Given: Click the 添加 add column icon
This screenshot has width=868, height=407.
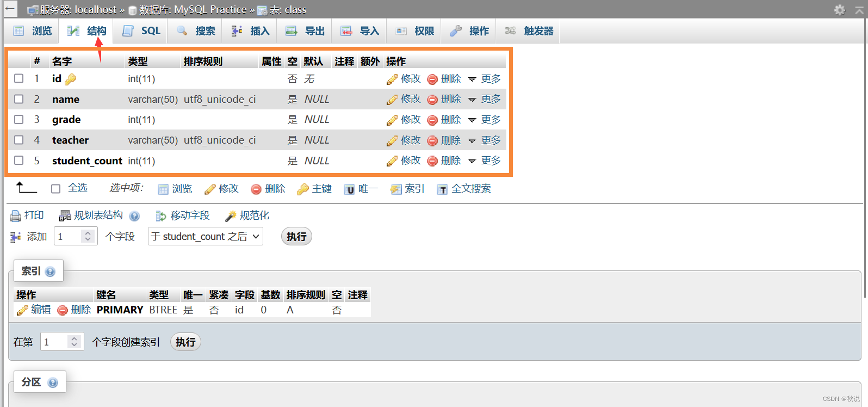Looking at the screenshot, I should 16,237.
